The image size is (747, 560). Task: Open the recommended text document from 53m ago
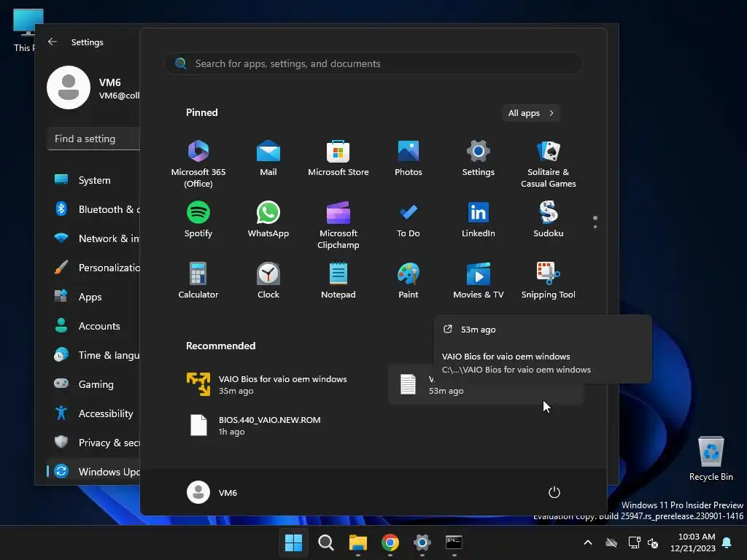pos(486,384)
